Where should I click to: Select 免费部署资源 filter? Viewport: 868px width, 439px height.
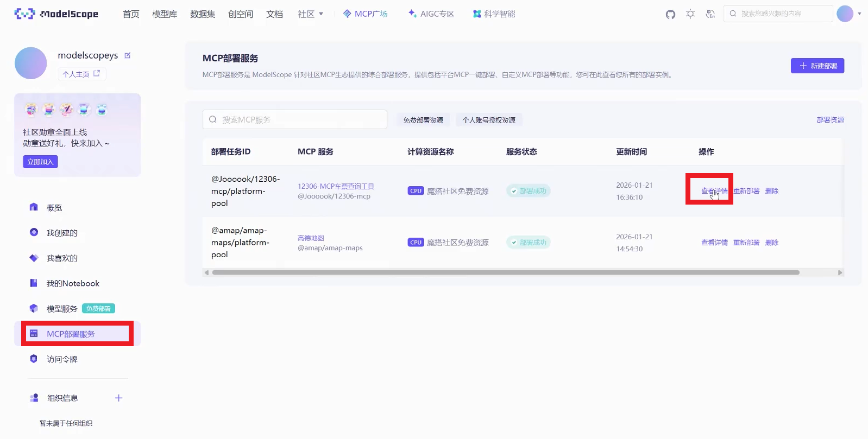click(423, 120)
